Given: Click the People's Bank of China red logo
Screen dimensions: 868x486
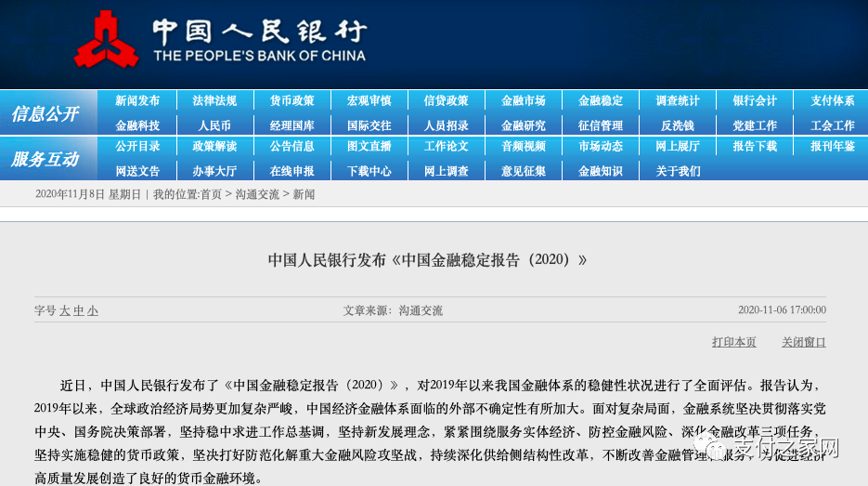Looking at the screenshot, I should pos(106,40).
